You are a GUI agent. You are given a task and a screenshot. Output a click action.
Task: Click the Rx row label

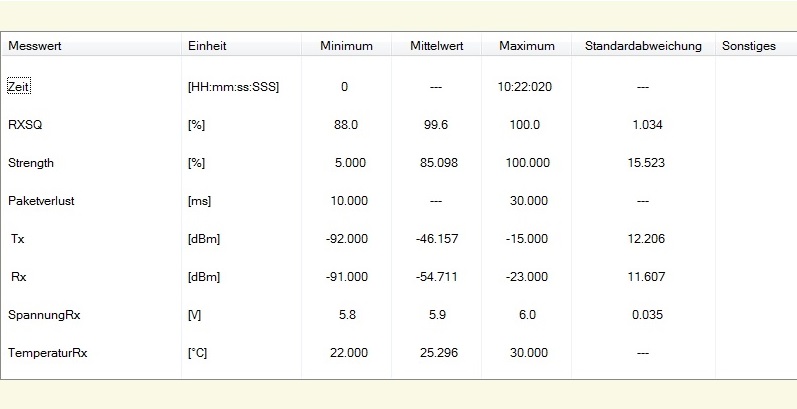pyautogui.click(x=18, y=276)
